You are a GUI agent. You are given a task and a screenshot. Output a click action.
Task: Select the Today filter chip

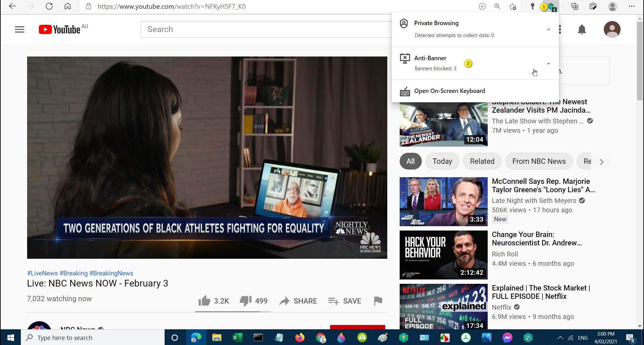click(x=442, y=161)
